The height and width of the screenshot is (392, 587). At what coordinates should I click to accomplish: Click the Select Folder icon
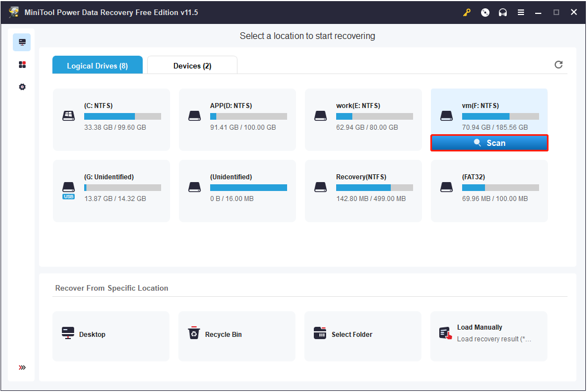320,332
